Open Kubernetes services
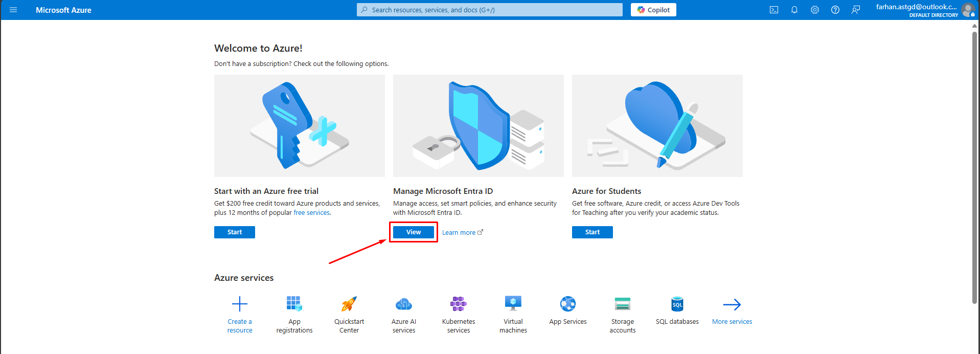Viewport: 980px width, 354px height. coord(459,304)
